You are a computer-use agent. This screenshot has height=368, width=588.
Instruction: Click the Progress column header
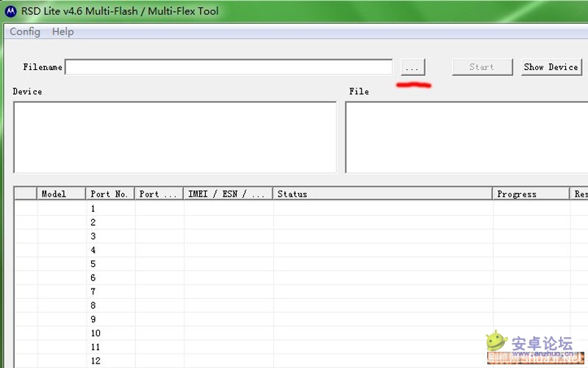click(531, 194)
